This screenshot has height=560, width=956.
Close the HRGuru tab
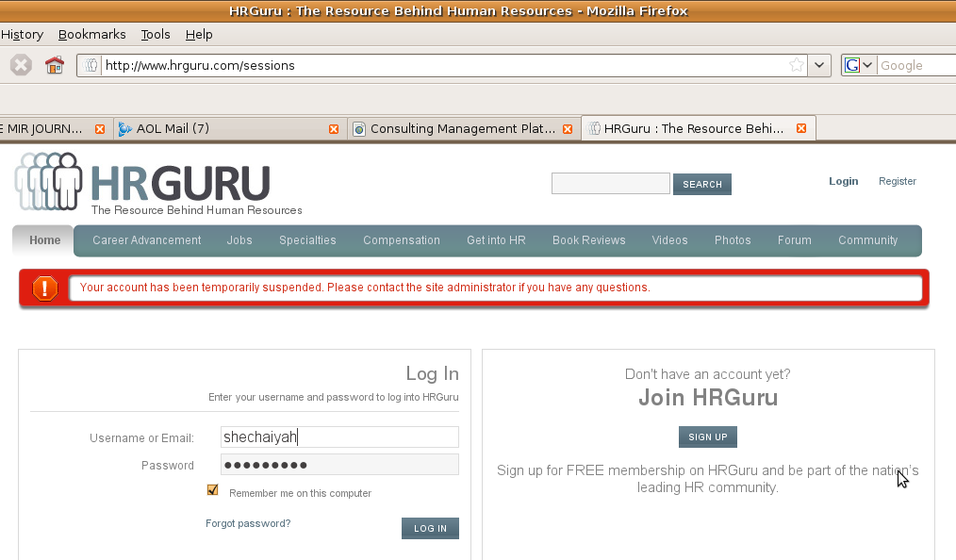tap(801, 128)
